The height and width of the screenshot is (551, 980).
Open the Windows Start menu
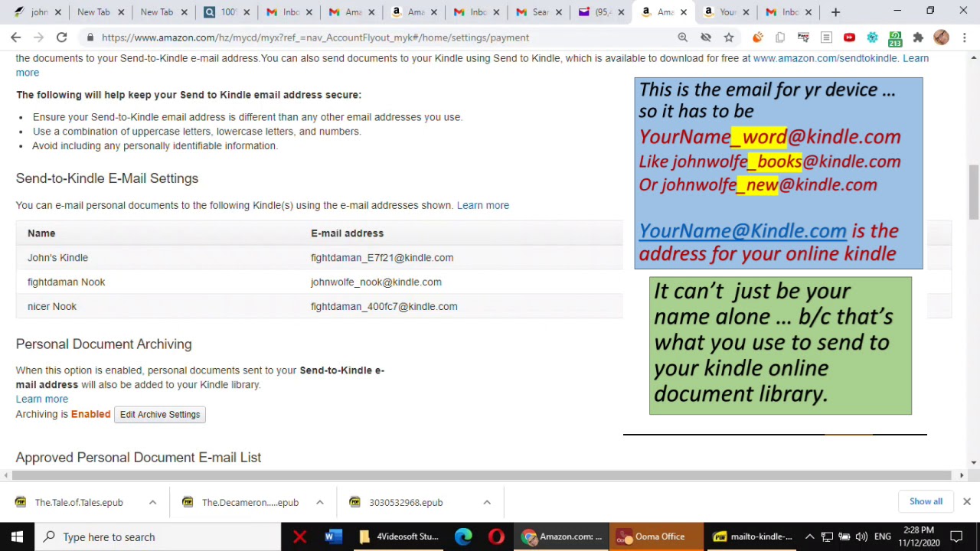point(17,536)
